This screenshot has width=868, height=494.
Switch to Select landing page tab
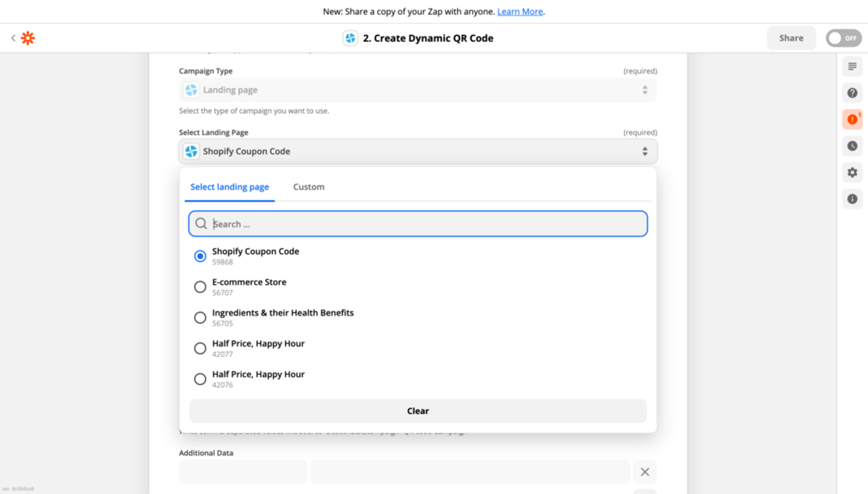click(229, 187)
